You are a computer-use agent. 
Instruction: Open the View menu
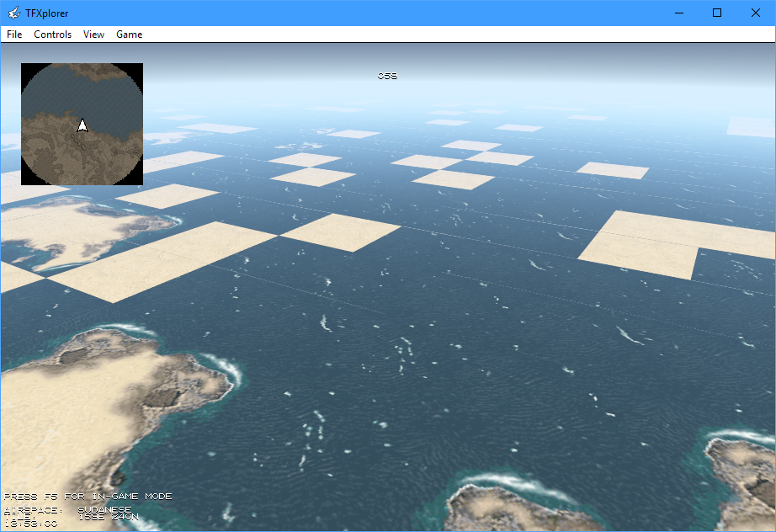(93, 35)
